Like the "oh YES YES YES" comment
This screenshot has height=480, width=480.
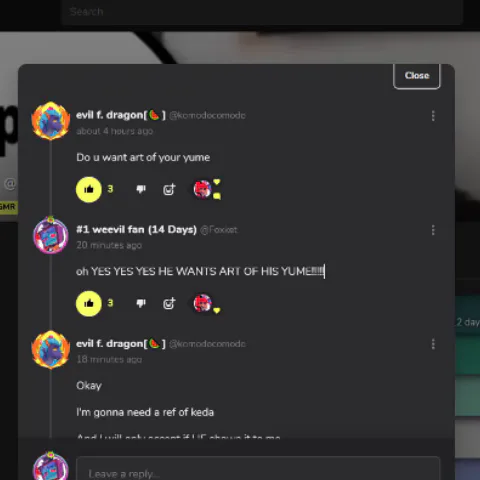[x=89, y=303]
